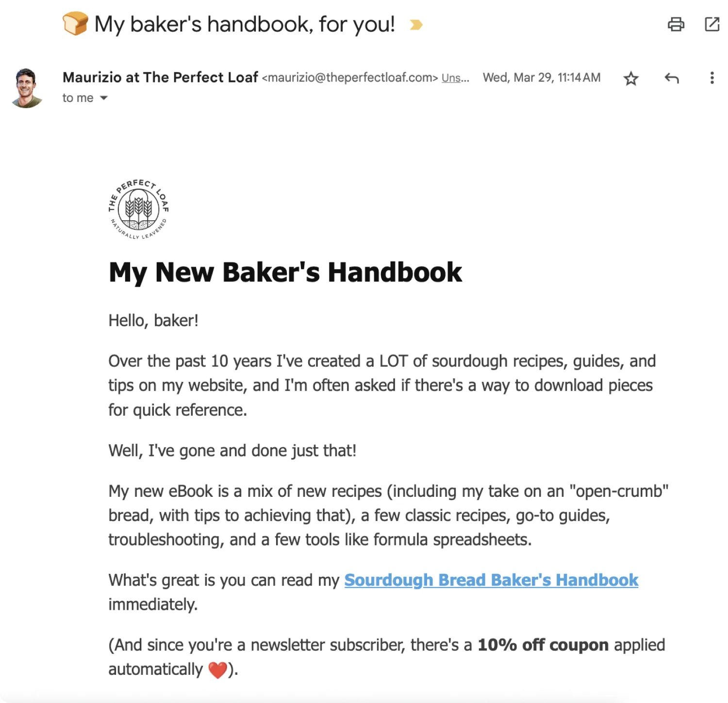
Task: Click the reply arrow icon
Action: [672, 78]
